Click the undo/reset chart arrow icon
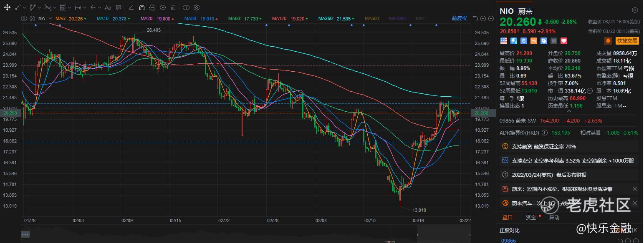Viewport: 644px width, 243px height. (x=475, y=18)
